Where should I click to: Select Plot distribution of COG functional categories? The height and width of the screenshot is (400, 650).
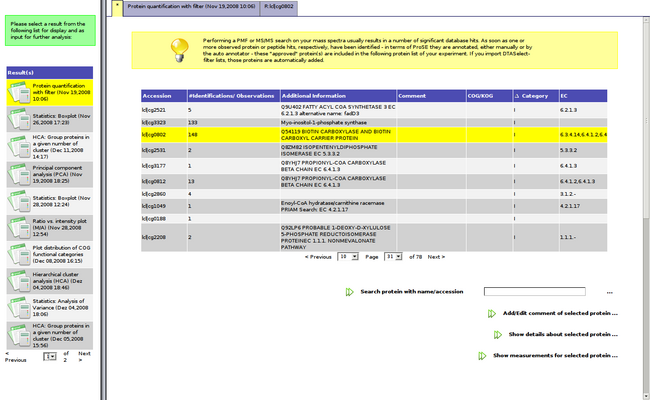[x=50, y=254]
